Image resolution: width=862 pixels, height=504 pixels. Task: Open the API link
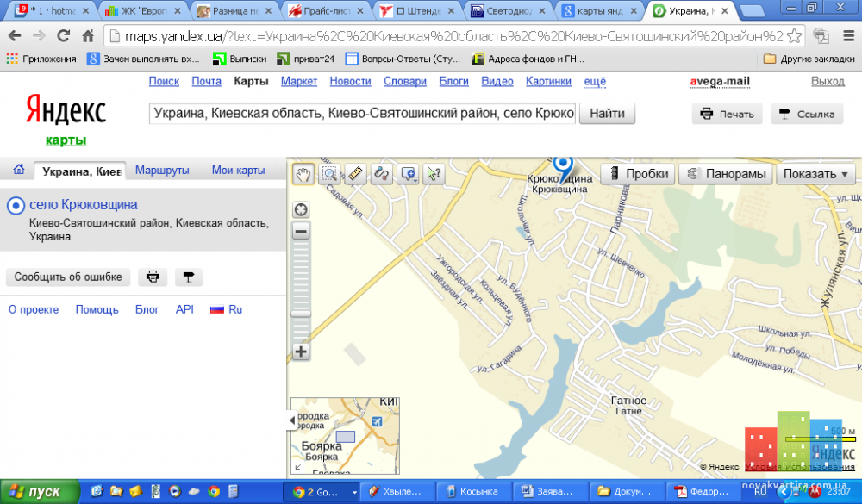(184, 309)
